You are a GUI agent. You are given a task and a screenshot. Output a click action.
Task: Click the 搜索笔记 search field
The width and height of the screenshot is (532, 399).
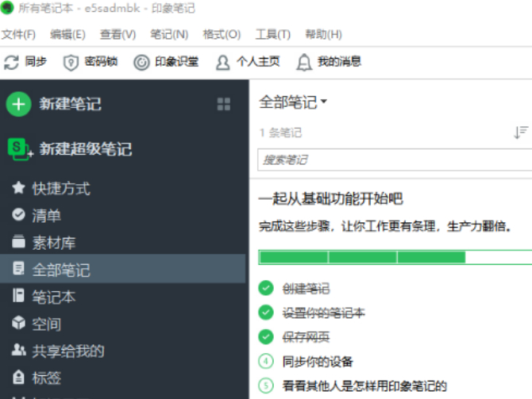[x=395, y=159]
